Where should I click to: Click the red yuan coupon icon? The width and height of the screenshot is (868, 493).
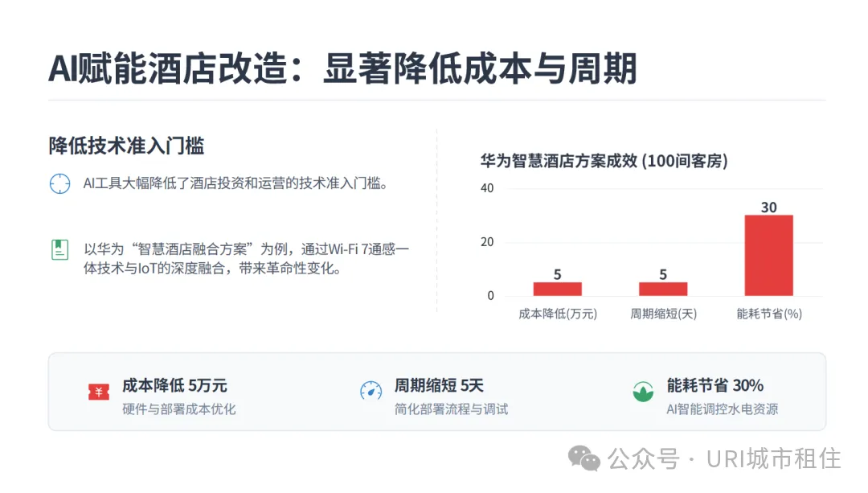99,392
